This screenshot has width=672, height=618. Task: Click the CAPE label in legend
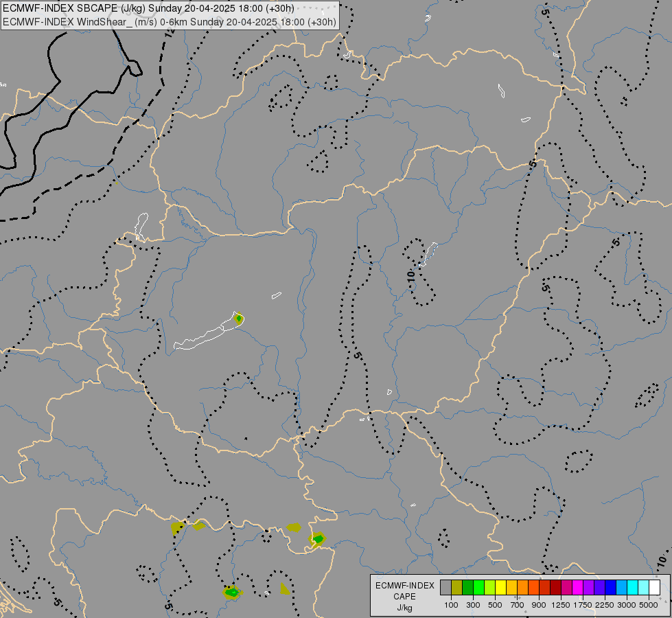coord(404,597)
